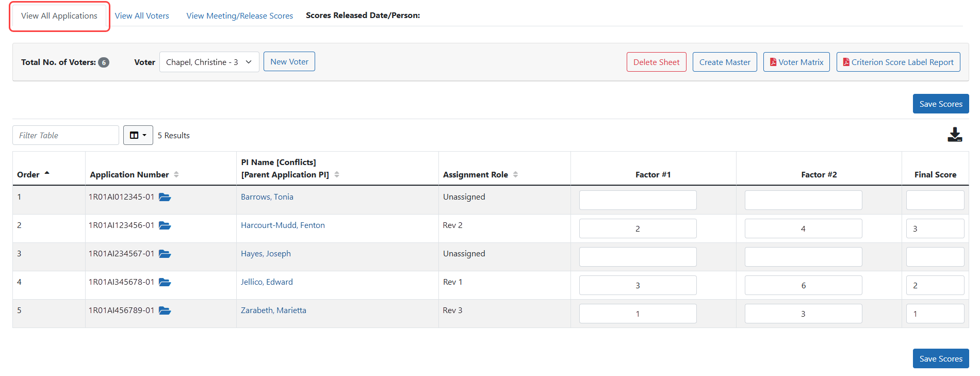Open PI link Zarabeth, Marietta
Viewport: 980px width, 376px height.
point(273,310)
